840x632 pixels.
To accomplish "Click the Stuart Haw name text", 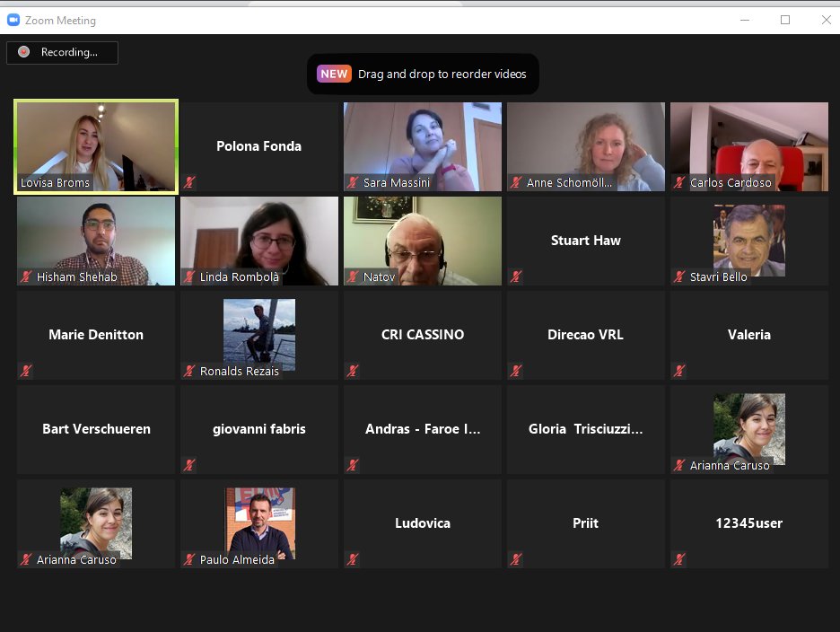I will [585, 241].
